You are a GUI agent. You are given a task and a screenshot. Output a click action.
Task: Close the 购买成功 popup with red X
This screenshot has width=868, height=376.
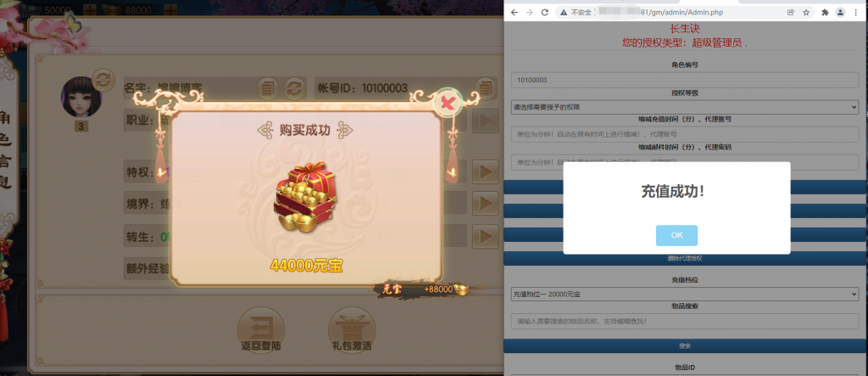449,103
